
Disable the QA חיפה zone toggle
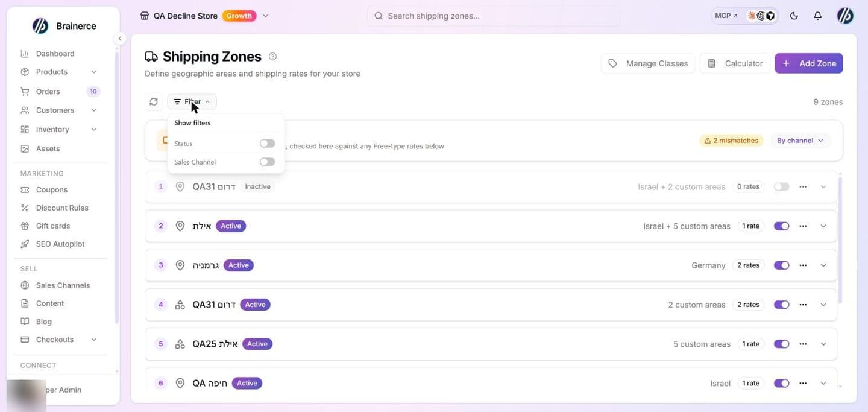point(782,383)
